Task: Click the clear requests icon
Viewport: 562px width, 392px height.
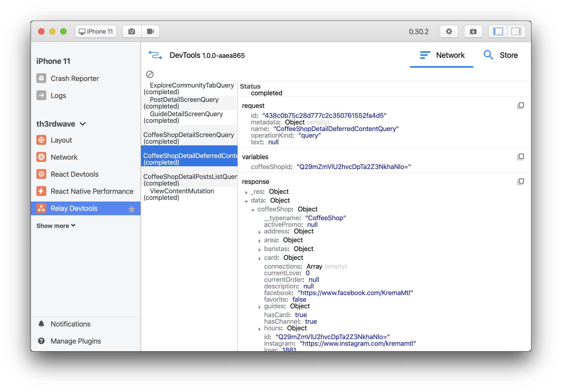Action: [x=150, y=74]
